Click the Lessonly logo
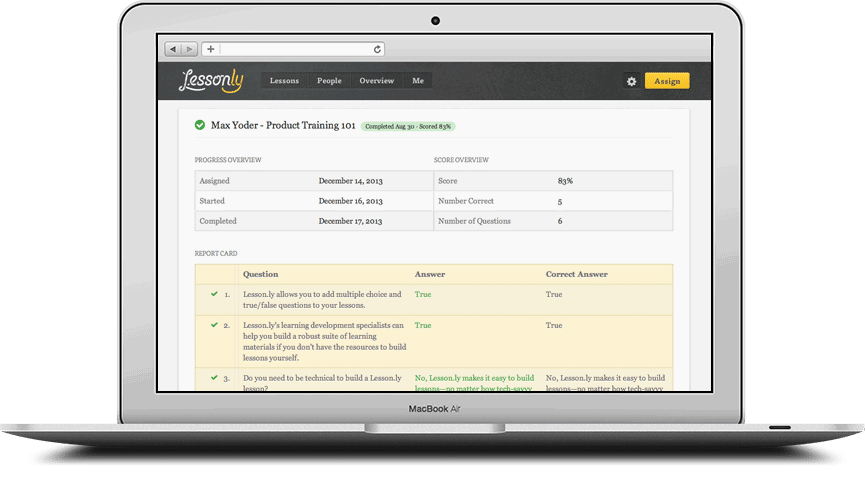 211,81
